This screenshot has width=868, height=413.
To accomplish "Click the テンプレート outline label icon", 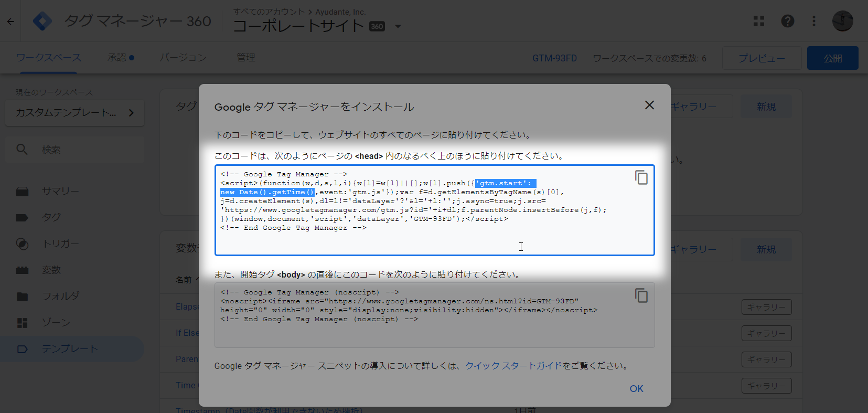I will tap(22, 349).
